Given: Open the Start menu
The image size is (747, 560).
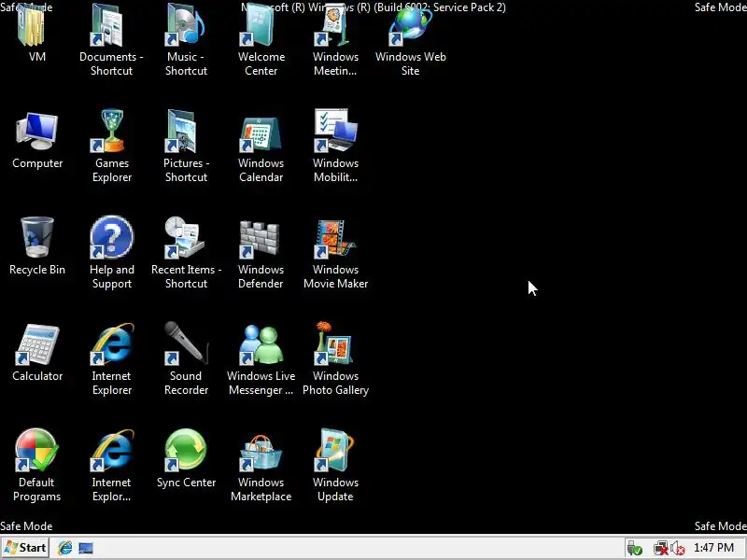Looking at the screenshot, I should (x=25, y=548).
